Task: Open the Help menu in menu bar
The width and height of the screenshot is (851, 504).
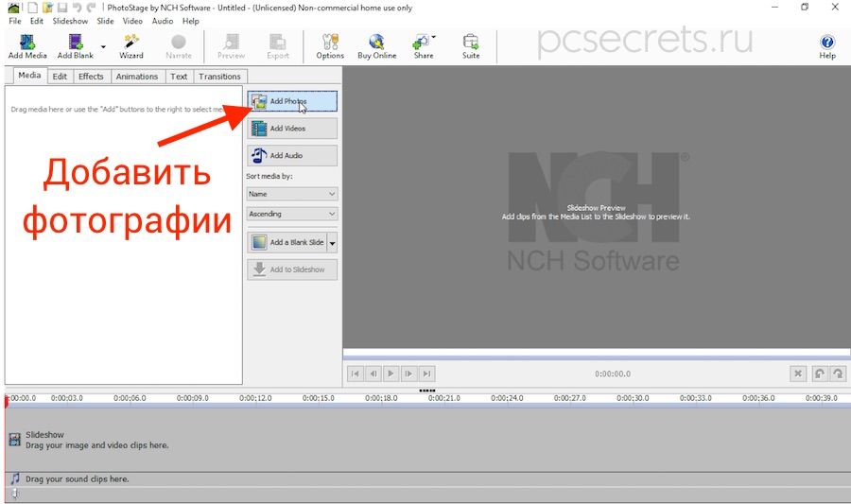Action: coord(190,21)
